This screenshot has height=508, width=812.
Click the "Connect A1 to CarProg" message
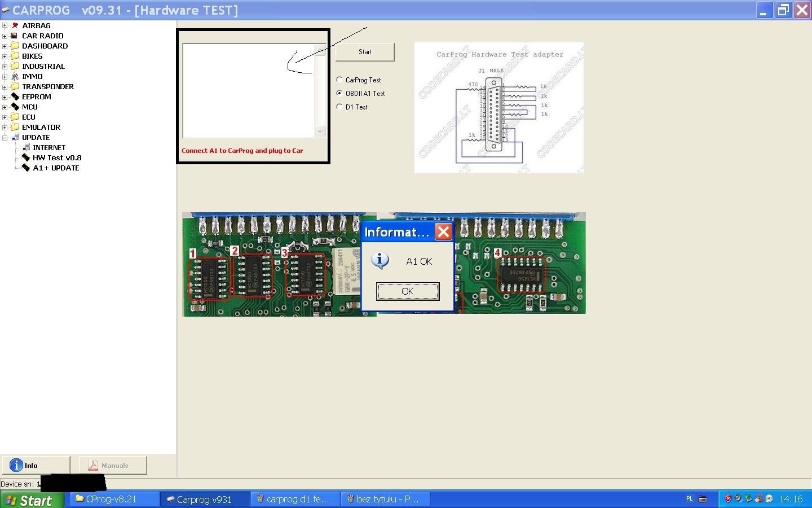[x=242, y=151]
